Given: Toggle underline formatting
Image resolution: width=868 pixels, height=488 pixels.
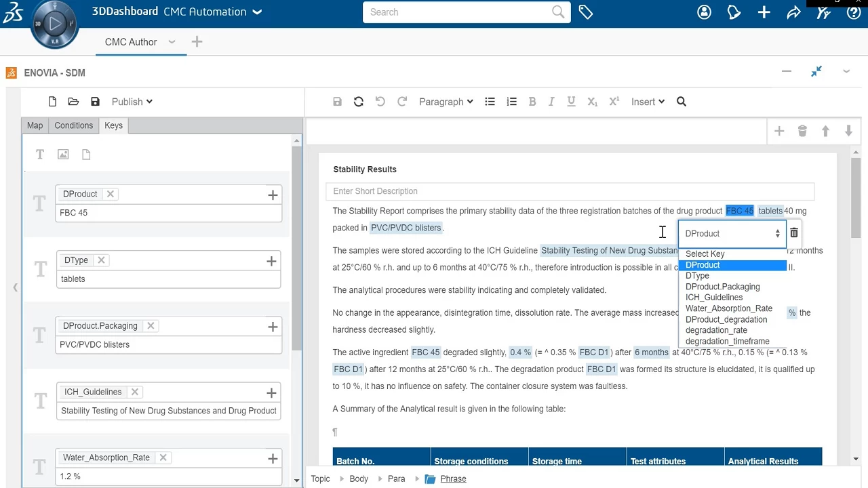Looking at the screenshot, I should tap(571, 102).
